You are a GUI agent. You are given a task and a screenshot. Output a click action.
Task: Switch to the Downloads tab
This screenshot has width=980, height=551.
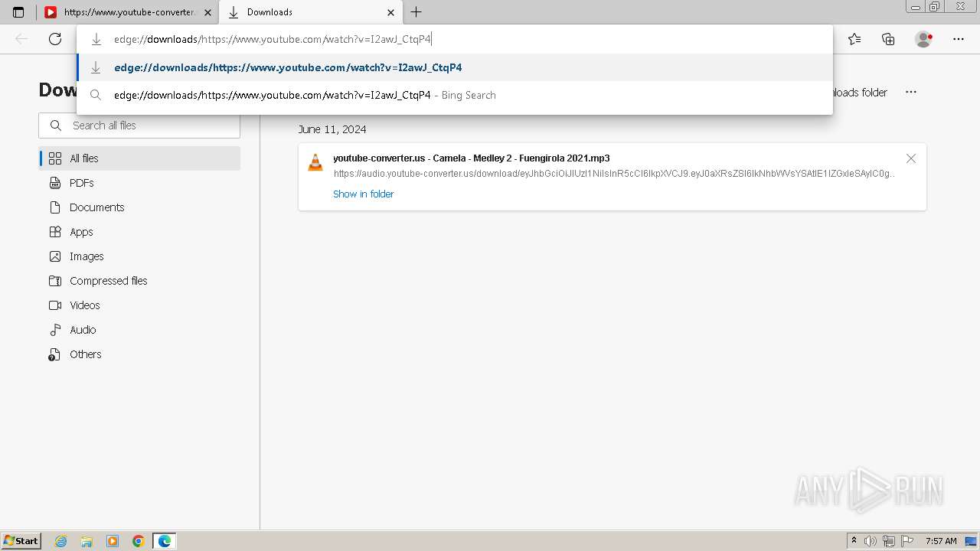(311, 12)
